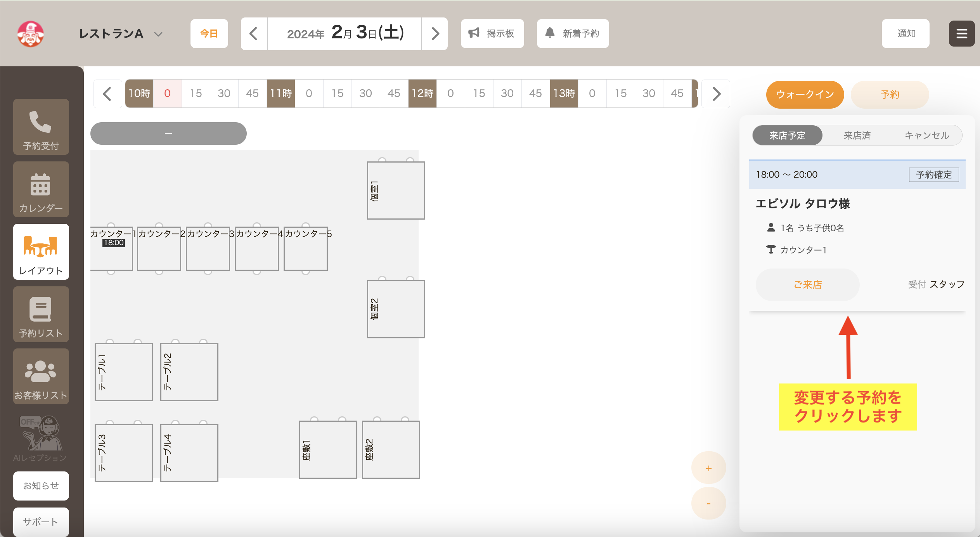Zoom out floor layout with minus
This screenshot has height=537, width=980.
[x=709, y=504]
